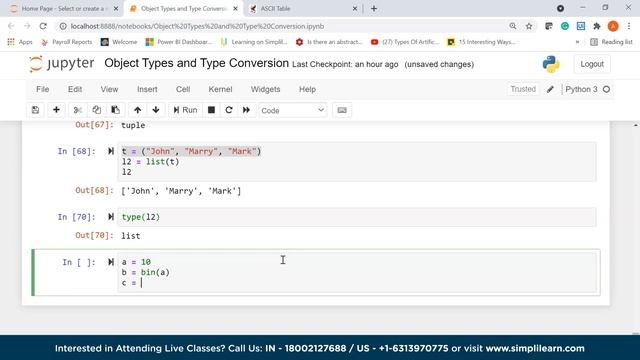Open the command palette keyboard icon
This screenshot has width=640, height=360.
(342, 110)
